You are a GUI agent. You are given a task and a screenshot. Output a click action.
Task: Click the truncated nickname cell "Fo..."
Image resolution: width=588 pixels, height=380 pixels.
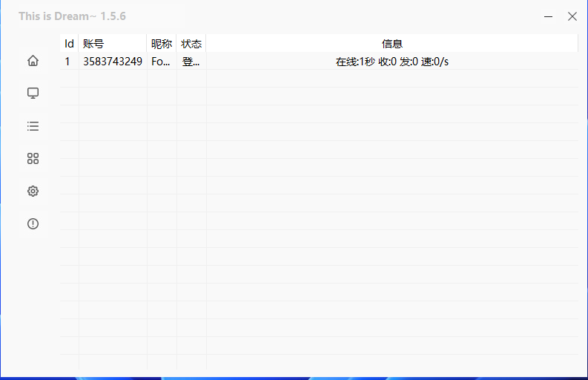[161, 62]
